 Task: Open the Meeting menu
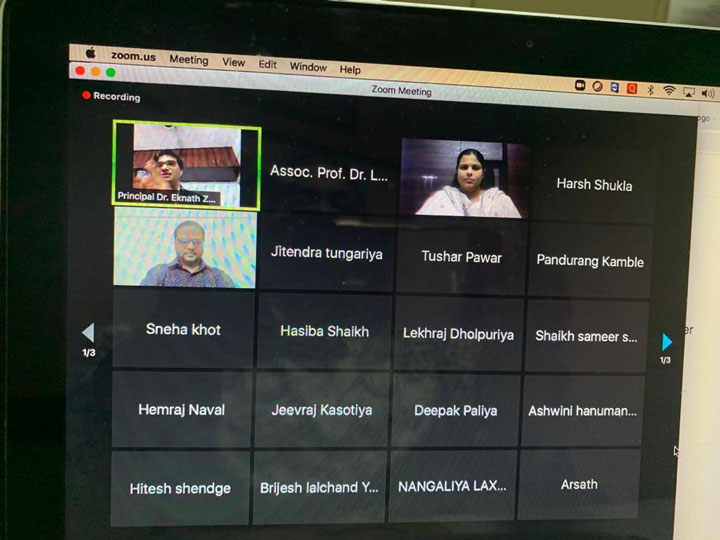189,59
